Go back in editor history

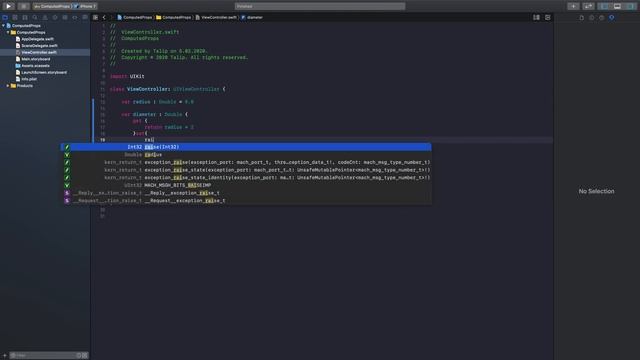(104, 18)
